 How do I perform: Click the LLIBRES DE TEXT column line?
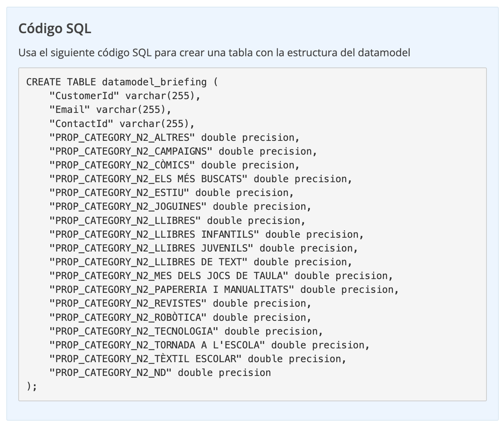[200, 262]
